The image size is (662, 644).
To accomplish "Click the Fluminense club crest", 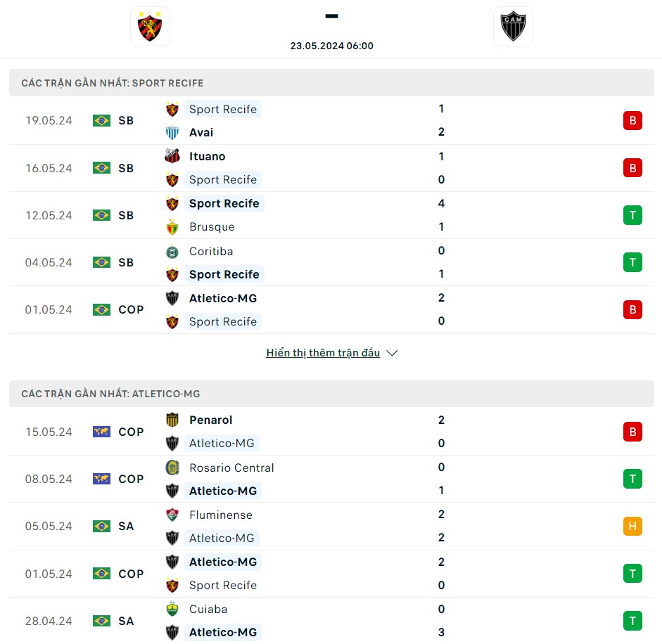I will (x=172, y=515).
